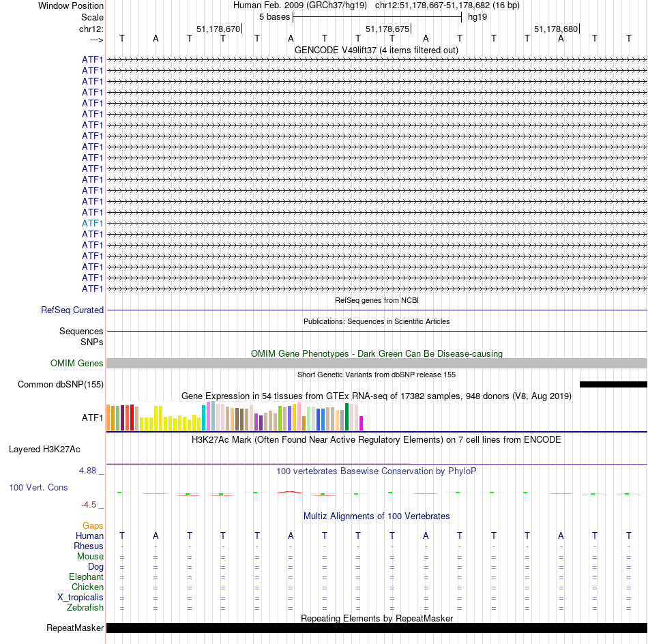Open OMIM Gene Phenotypes track title
The image size is (648, 644).
pyautogui.click(x=377, y=354)
